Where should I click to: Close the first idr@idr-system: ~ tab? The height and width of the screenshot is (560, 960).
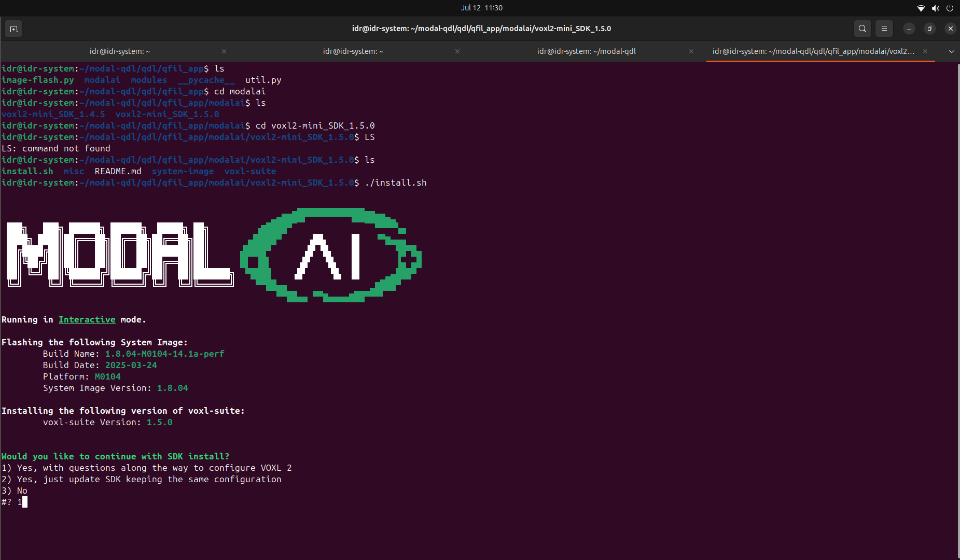click(x=224, y=51)
